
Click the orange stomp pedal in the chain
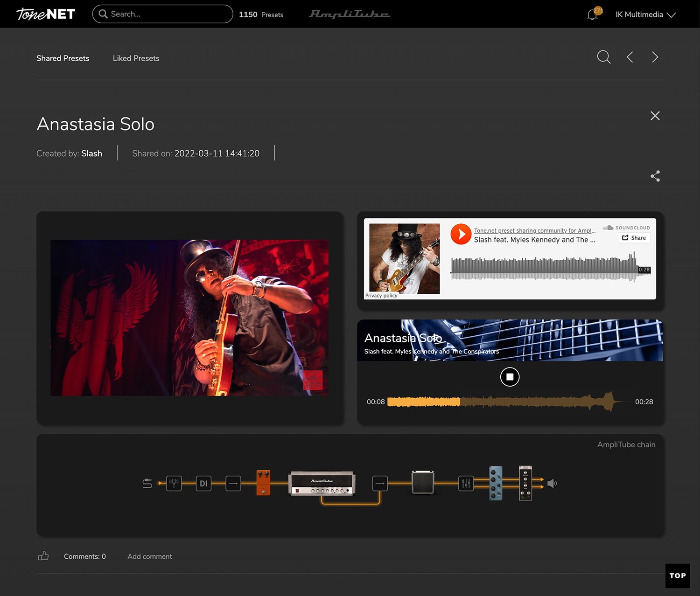263,482
